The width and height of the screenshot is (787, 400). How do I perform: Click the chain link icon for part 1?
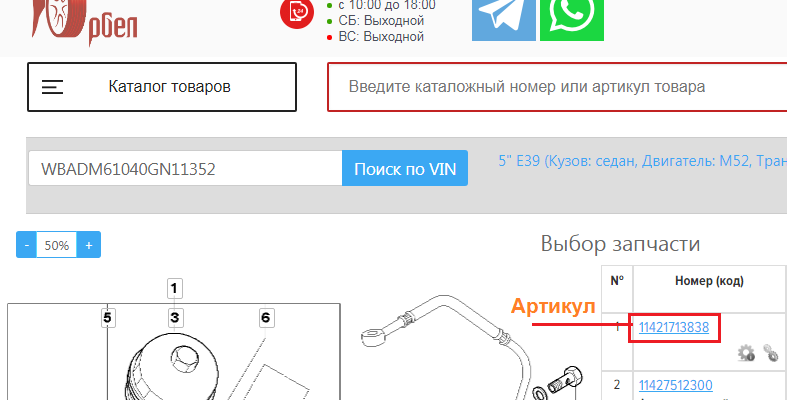(770, 352)
